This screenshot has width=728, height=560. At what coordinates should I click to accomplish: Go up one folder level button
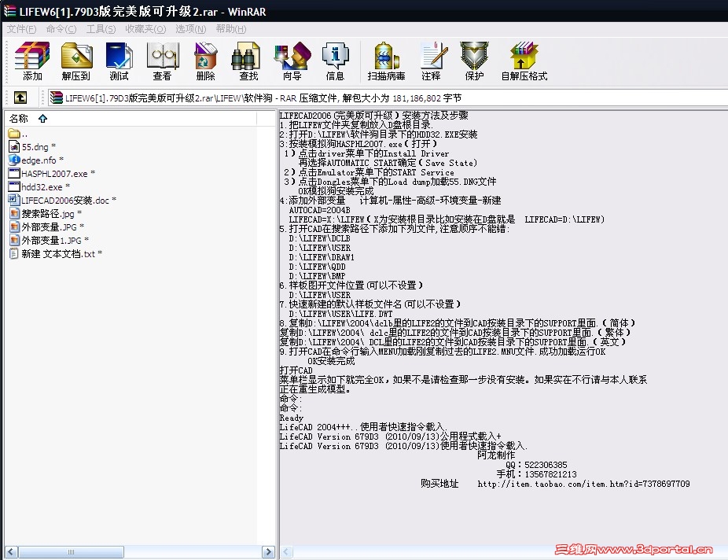[20, 98]
